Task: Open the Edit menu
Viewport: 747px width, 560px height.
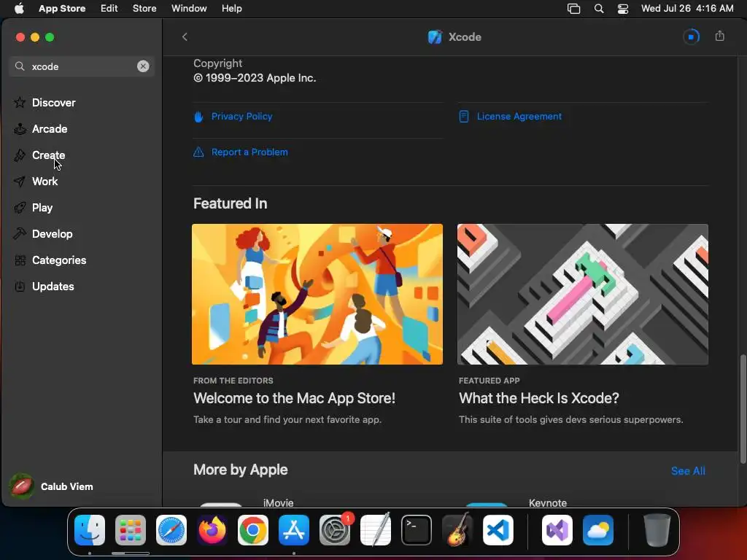Action: (x=109, y=9)
